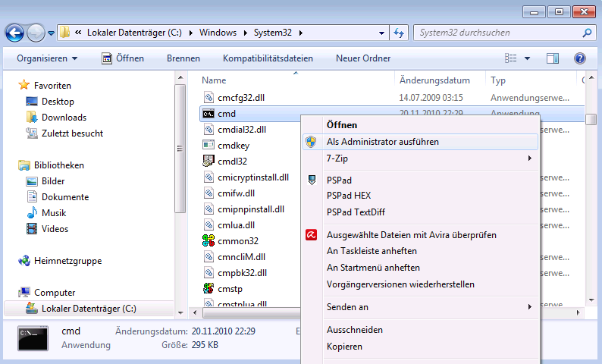Choose Als Administrator ausführen
The width and height of the screenshot is (602, 364).
(x=420, y=142)
